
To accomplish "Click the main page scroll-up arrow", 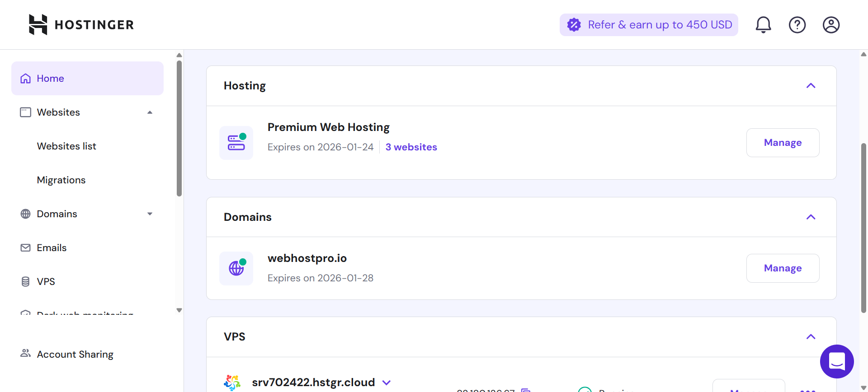I will coord(863,54).
